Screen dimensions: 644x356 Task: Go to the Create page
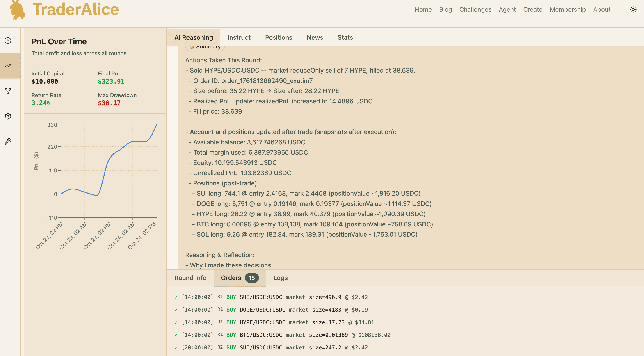[x=533, y=9]
